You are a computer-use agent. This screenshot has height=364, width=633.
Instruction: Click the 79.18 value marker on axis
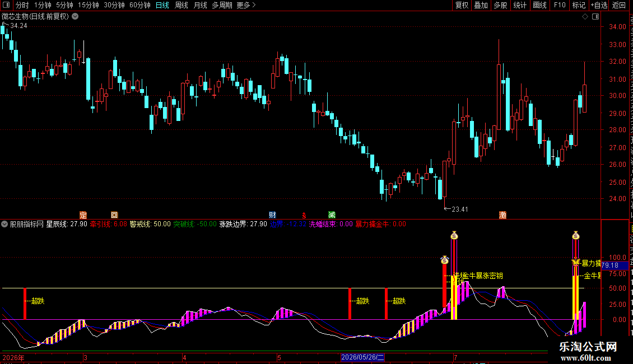click(615, 265)
